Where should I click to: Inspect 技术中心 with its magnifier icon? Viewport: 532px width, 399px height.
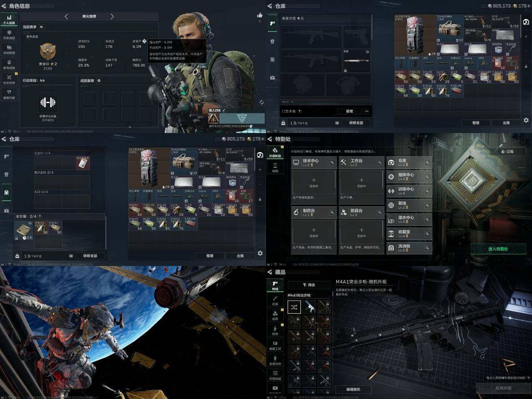coord(332,163)
